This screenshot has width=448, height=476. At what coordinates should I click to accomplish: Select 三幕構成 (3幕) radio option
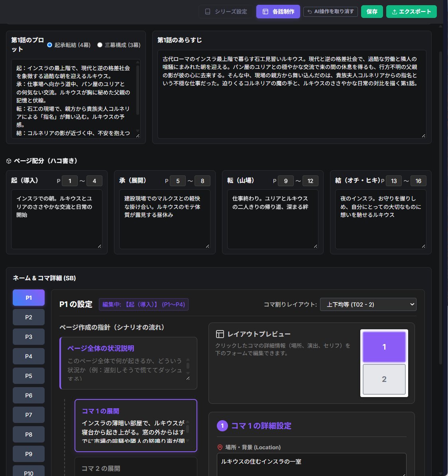(x=100, y=45)
